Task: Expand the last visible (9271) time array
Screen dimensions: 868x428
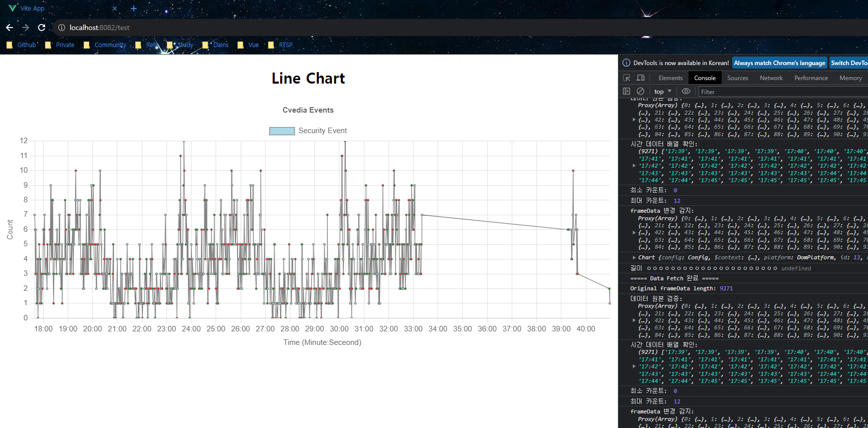Action: pyautogui.click(x=634, y=366)
